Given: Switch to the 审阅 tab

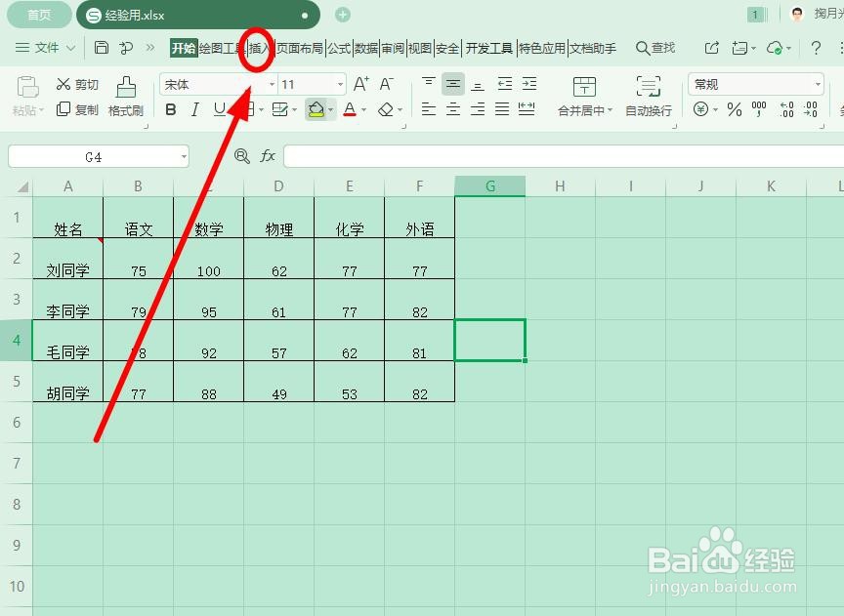Looking at the screenshot, I should point(393,49).
